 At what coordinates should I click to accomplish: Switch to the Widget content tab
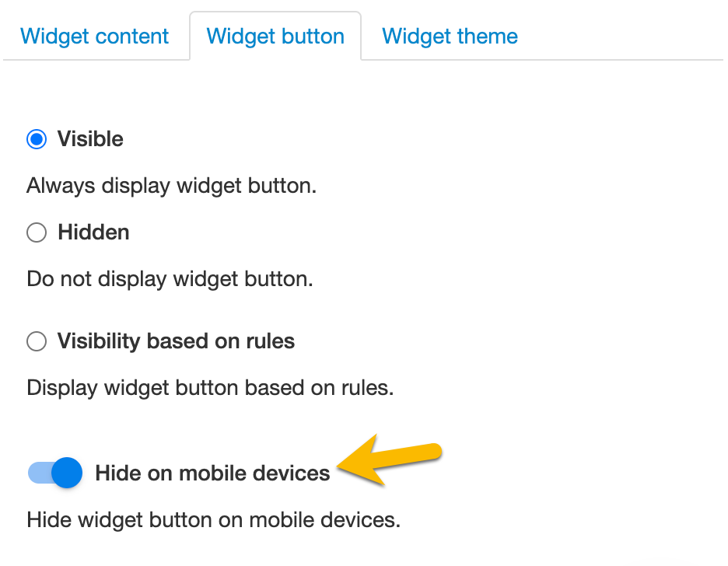(x=94, y=37)
